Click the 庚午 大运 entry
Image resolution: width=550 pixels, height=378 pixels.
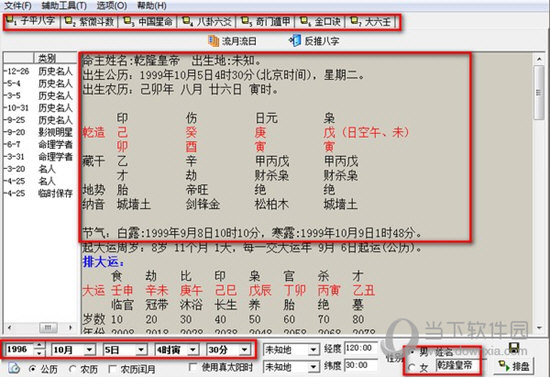click(x=191, y=290)
